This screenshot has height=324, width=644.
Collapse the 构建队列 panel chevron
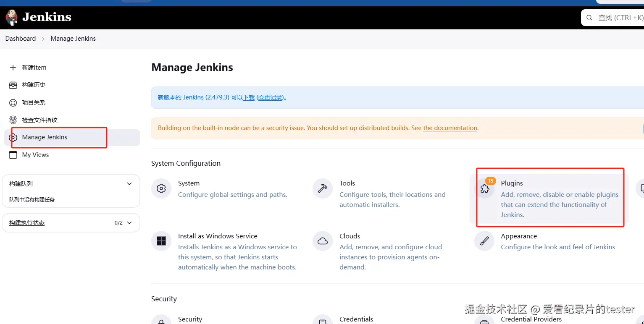pos(129,184)
